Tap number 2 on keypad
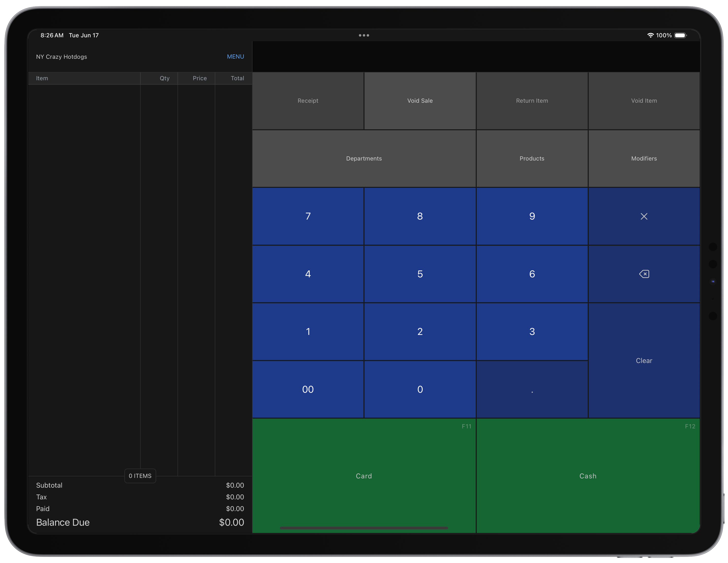Image resolution: width=728 pixels, height=563 pixels. tap(420, 331)
